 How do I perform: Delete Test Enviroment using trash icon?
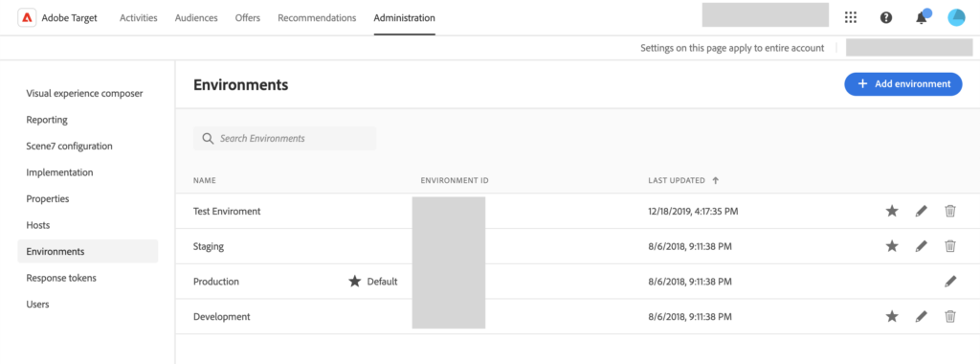point(950,212)
